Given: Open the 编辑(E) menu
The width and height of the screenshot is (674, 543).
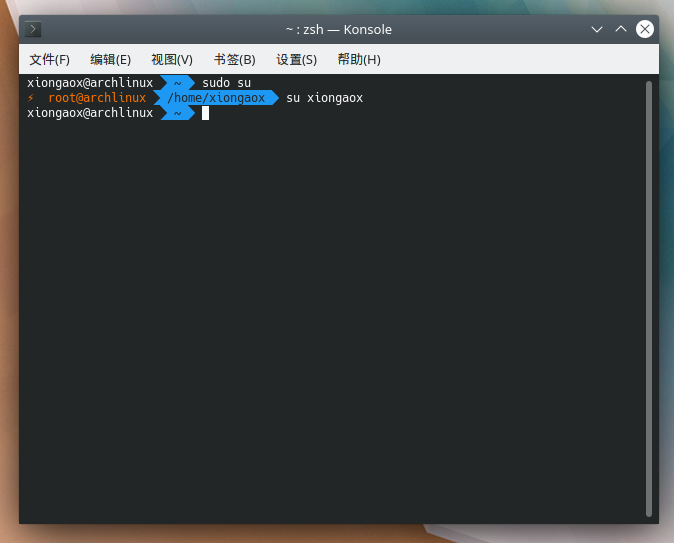Looking at the screenshot, I should [x=110, y=59].
